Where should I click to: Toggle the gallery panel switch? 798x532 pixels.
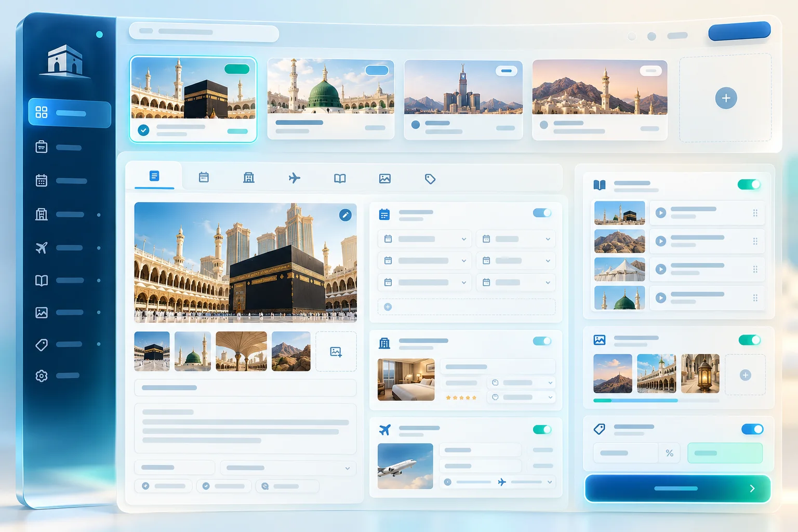point(750,340)
